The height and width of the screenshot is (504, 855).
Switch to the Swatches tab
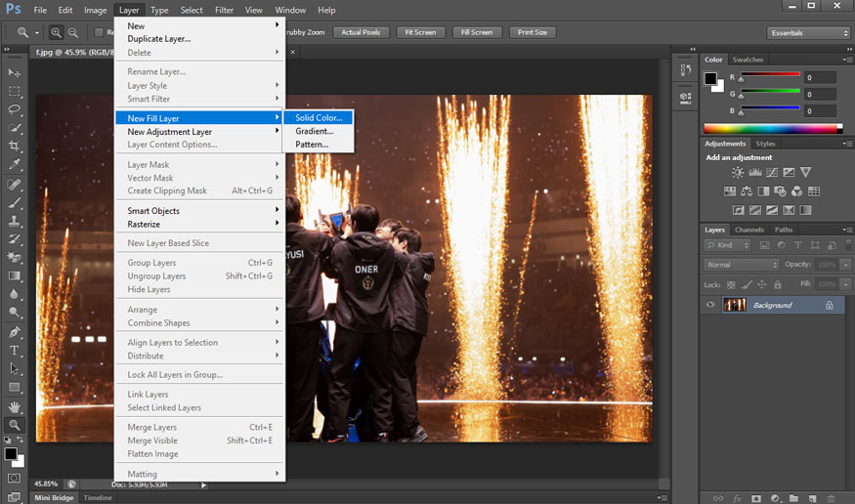click(x=748, y=60)
